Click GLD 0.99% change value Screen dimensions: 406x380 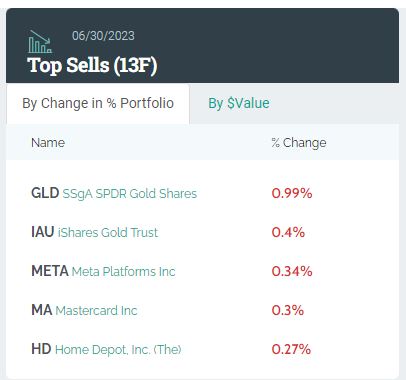292,193
